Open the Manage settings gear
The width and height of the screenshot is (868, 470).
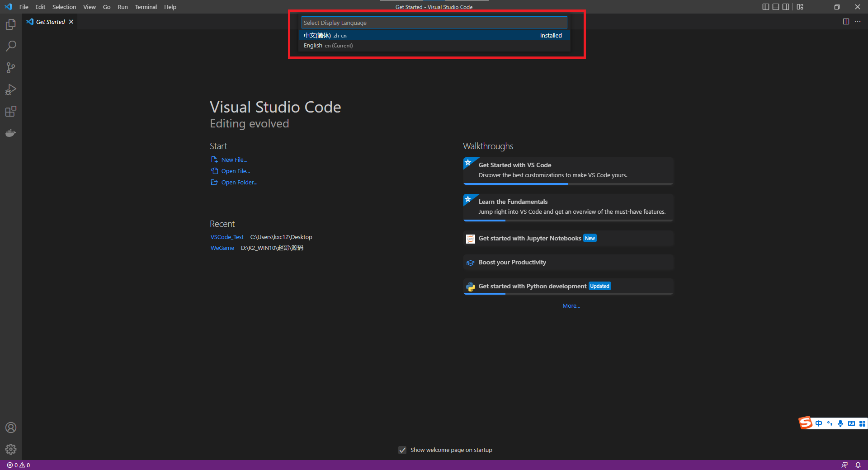pyautogui.click(x=11, y=449)
